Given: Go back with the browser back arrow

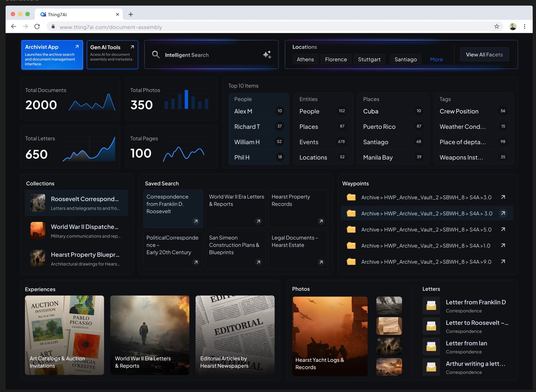Looking at the screenshot, I should [x=13, y=26].
